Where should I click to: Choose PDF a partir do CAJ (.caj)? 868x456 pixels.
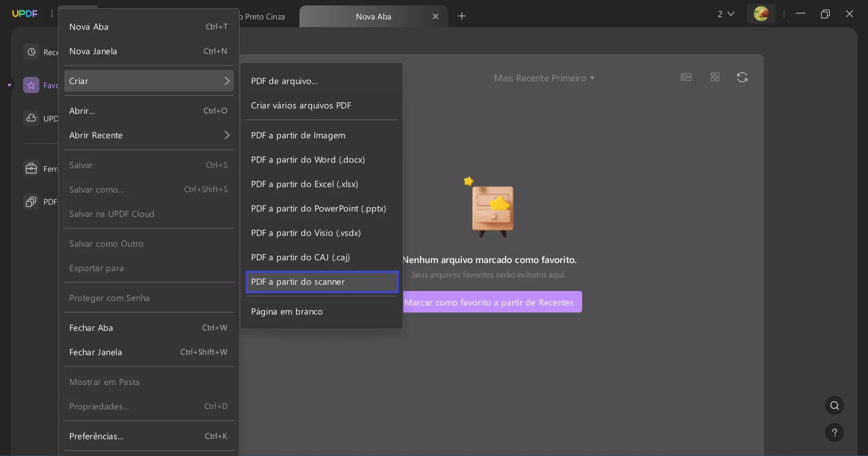[322, 257]
